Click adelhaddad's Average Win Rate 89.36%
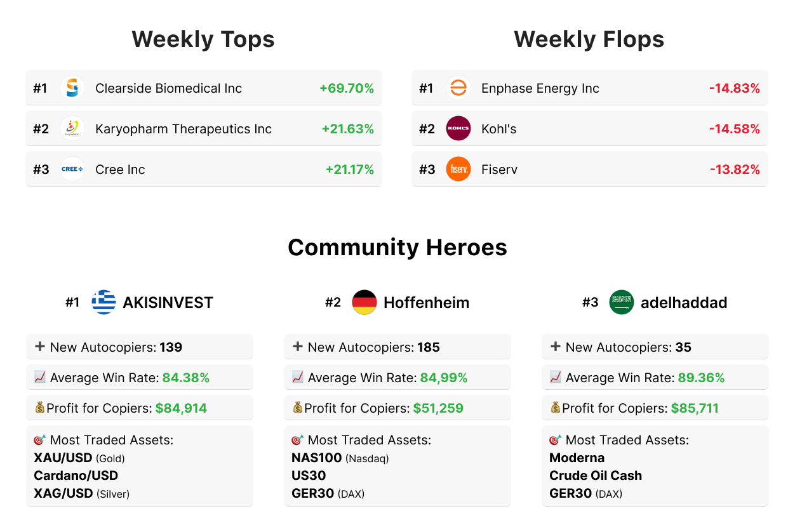The image size is (795, 532). click(701, 378)
